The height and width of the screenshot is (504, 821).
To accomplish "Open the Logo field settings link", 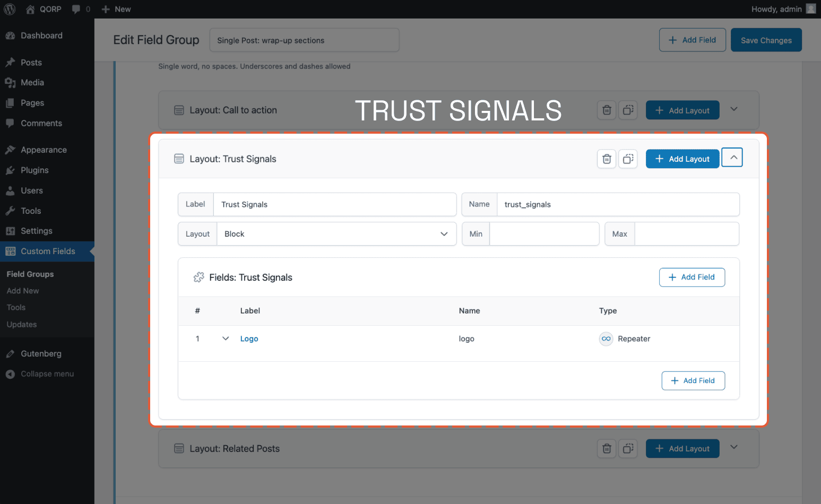I will [x=249, y=338].
